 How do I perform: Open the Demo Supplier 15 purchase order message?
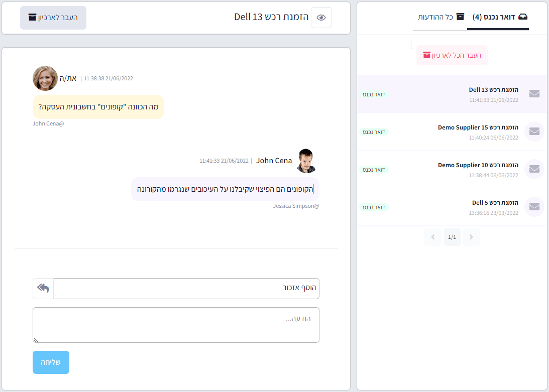point(477,132)
